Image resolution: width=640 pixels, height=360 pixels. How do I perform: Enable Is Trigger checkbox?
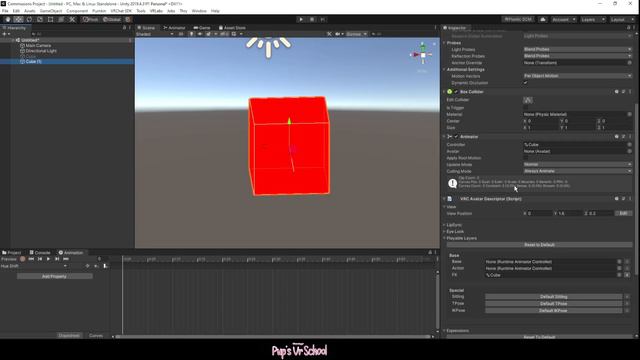pos(526,108)
